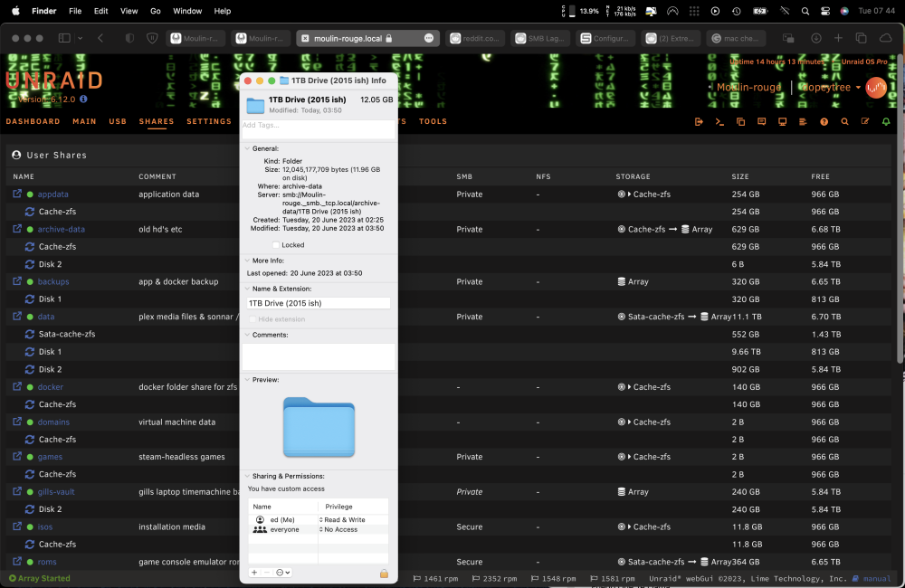Open the Settings tab in Unraid
The width and height of the screenshot is (905, 588).
point(209,121)
